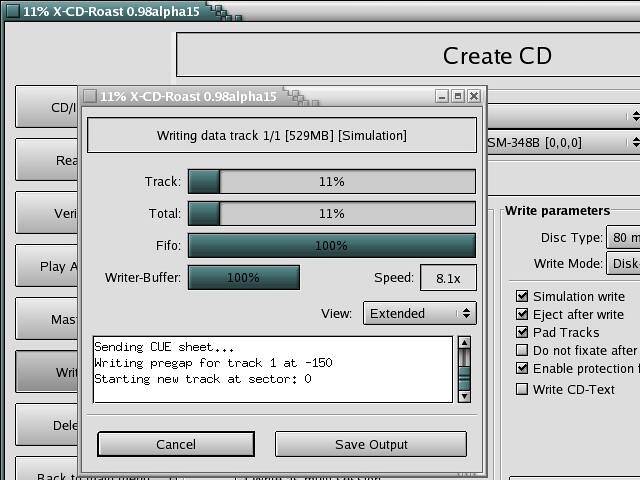Toggle the Pad Tracks checkbox
The width and height of the screenshot is (640, 480).
522,332
